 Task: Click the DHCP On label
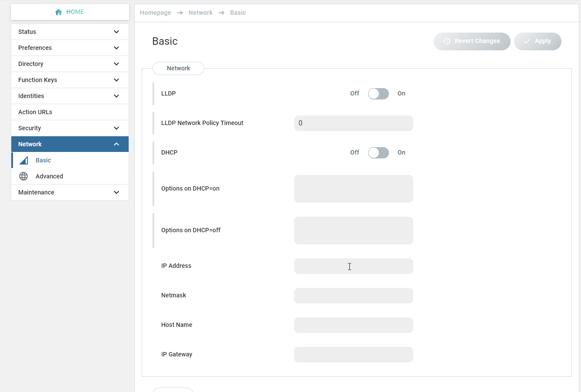click(x=402, y=152)
